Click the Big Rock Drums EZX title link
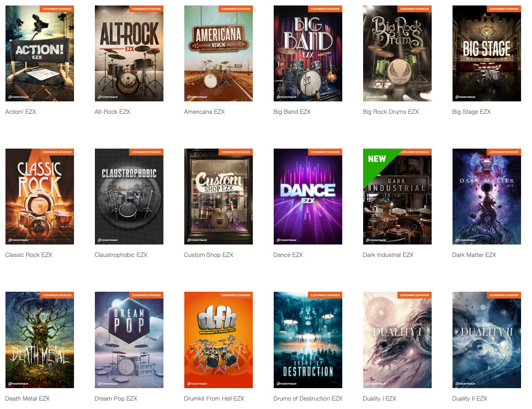This screenshot has width=532, height=409. (x=391, y=112)
